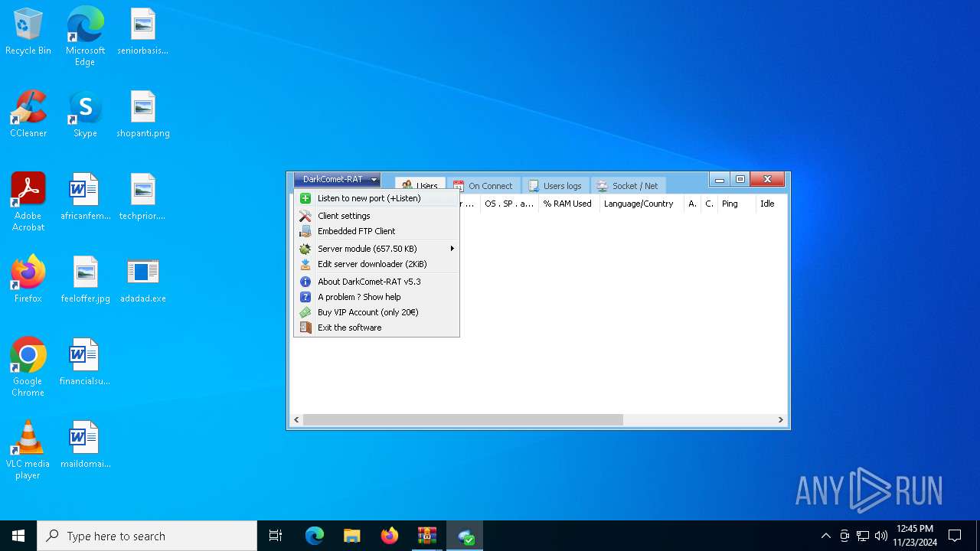Sort by % RAM Used column
Image resolution: width=980 pixels, height=551 pixels.
tap(568, 204)
